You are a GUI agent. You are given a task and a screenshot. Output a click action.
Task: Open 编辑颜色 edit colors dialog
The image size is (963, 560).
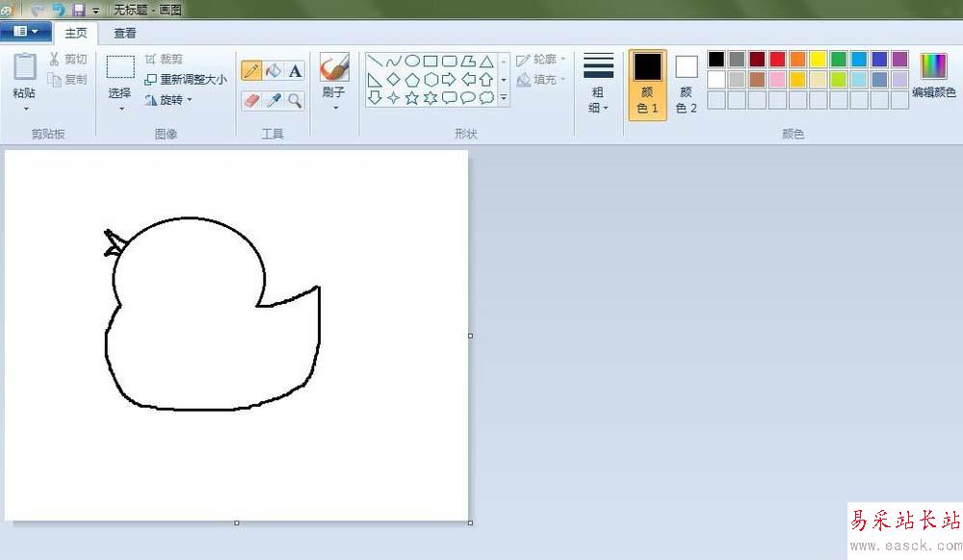pos(933,77)
